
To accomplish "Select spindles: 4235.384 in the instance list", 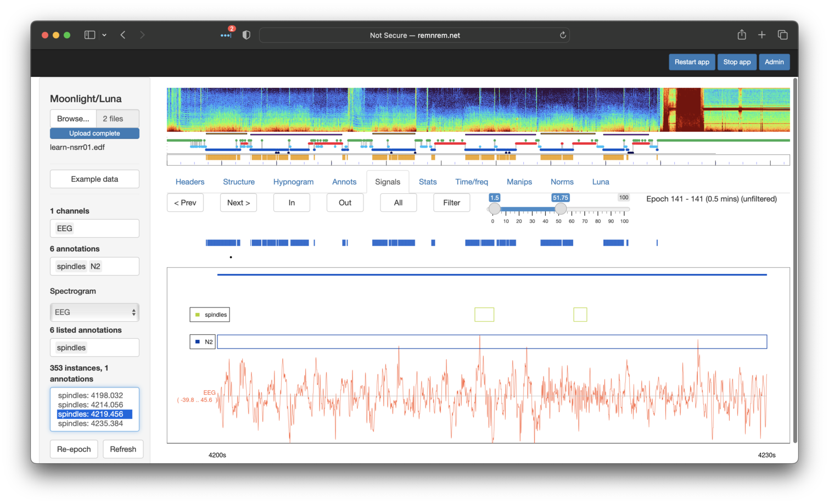I will (x=91, y=423).
